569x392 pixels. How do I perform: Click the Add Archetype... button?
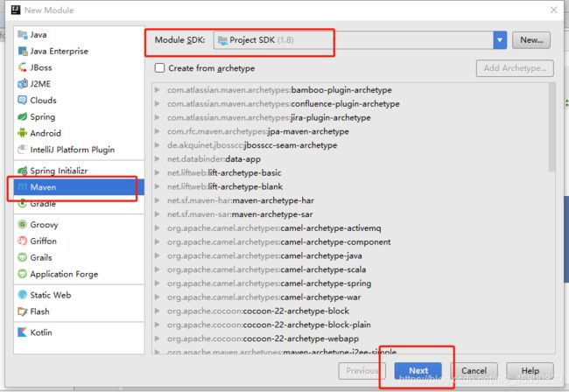(x=515, y=68)
